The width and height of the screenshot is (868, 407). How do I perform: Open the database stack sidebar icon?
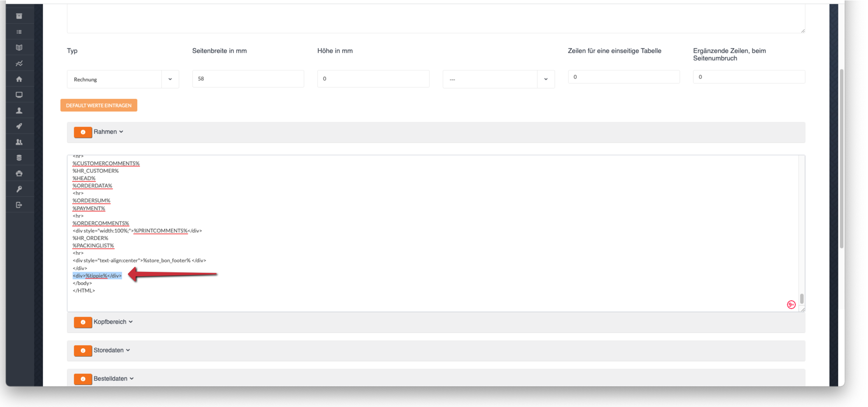pos(19,158)
